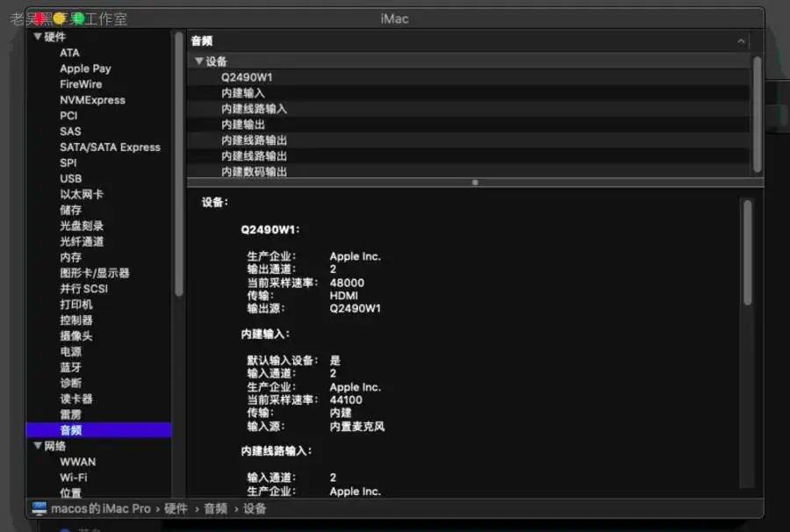Viewport: 790px width, 532px height.
Task: Open 电源 power section
Action: [70, 351]
